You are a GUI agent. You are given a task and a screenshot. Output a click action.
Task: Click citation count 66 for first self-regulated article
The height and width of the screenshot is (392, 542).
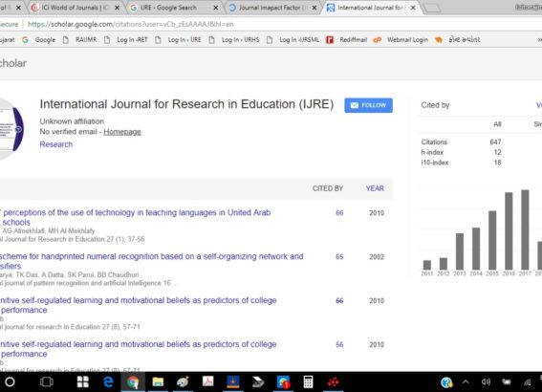(x=339, y=301)
